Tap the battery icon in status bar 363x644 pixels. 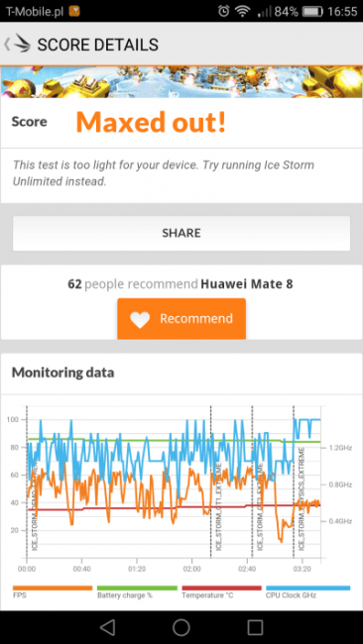pos(312,12)
